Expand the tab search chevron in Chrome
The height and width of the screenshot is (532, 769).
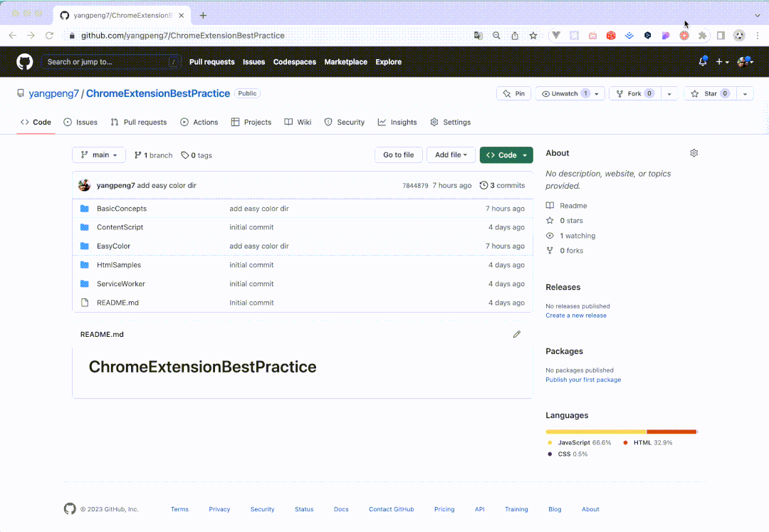click(x=757, y=15)
